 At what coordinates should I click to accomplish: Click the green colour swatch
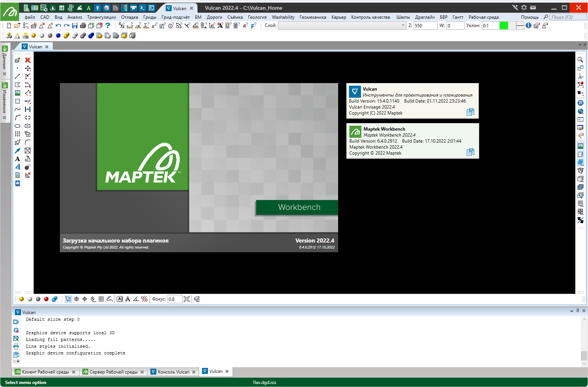point(504,25)
